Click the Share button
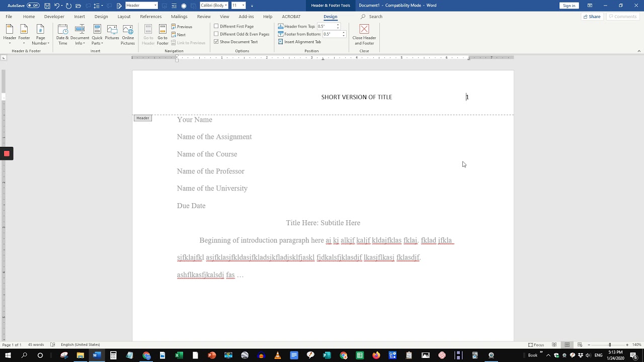This screenshot has width=644, height=362. click(592, 17)
